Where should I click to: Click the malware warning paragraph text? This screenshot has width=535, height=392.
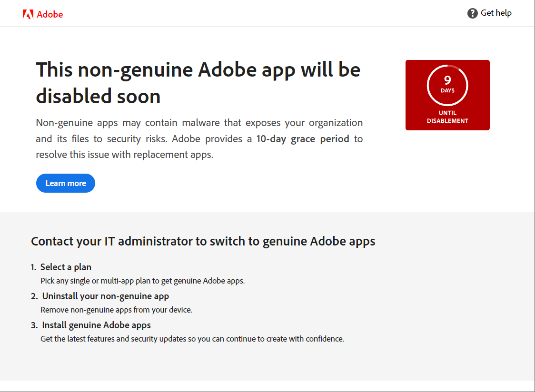pyautogui.click(x=199, y=138)
